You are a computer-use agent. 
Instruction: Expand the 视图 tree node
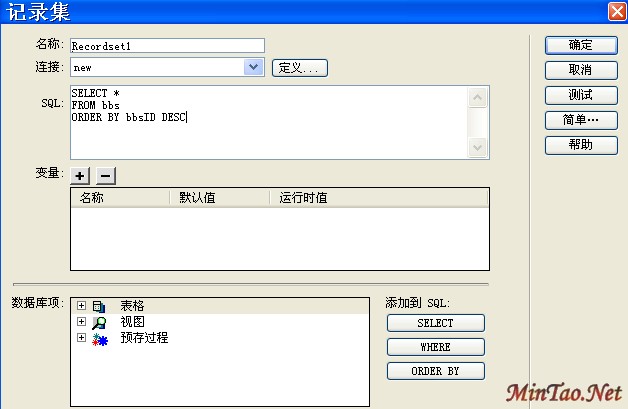81,322
